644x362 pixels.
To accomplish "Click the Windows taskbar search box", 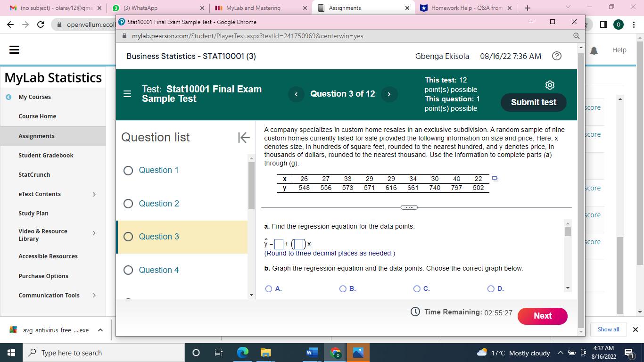I will (x=103, y=353).
